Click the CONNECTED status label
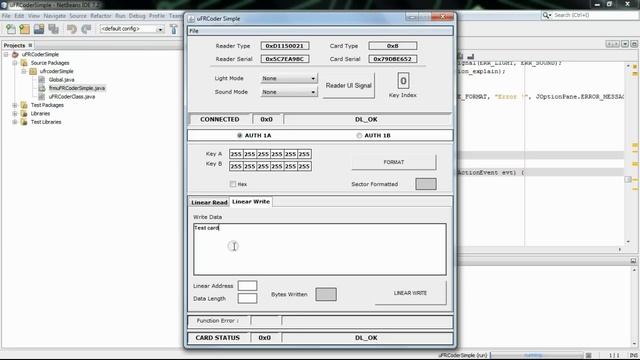640x360 pixels. click(x=220, y=119)
